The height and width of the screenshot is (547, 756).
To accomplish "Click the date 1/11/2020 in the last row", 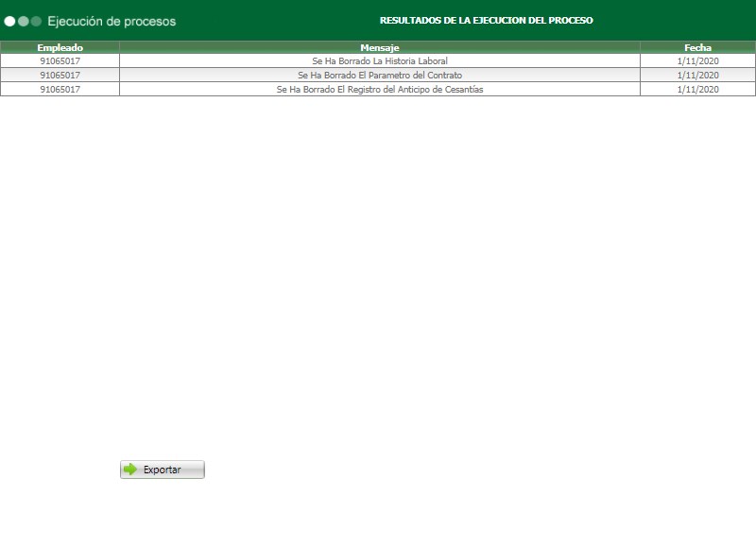I will pos(698,90).
